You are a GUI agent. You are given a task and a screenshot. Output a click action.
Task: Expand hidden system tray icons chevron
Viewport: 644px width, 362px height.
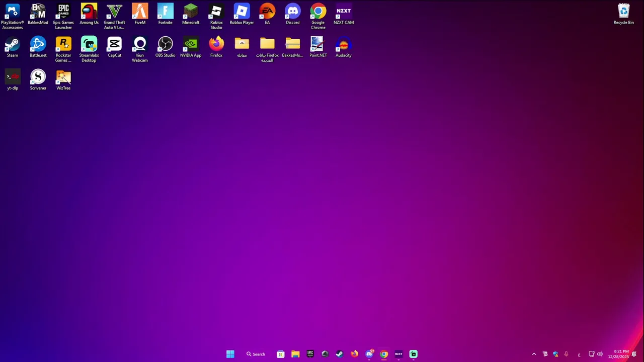(534, 354)
